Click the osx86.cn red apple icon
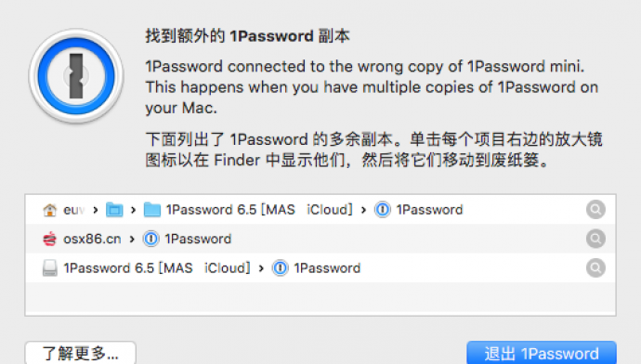641x364 pixels. (x=50, y=239)
